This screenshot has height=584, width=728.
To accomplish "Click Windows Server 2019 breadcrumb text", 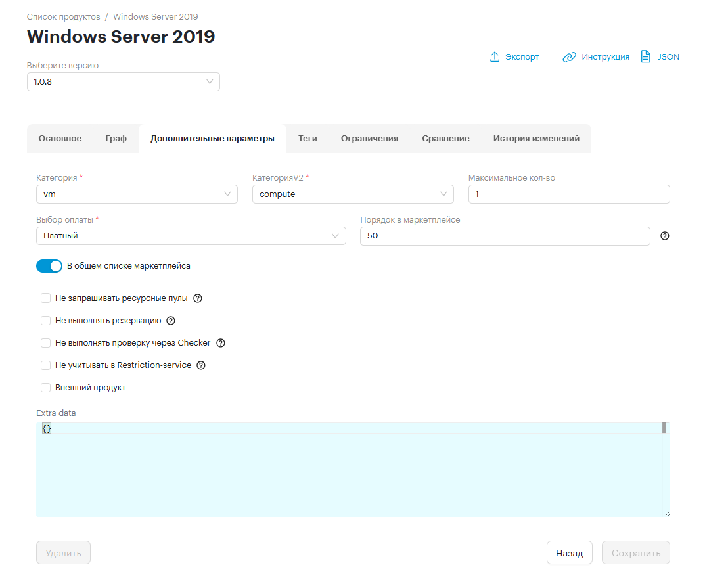I will click(x=156, y=16).
